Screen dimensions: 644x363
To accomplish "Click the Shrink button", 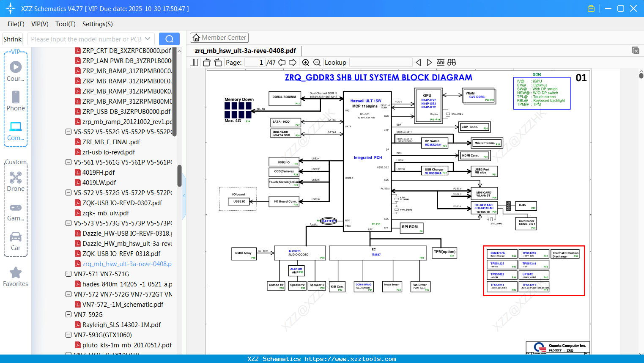I will tap(13, 39).
